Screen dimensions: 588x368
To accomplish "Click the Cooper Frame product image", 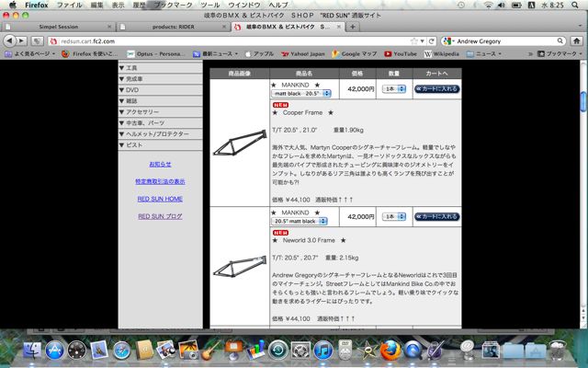I will click(240, 143).
